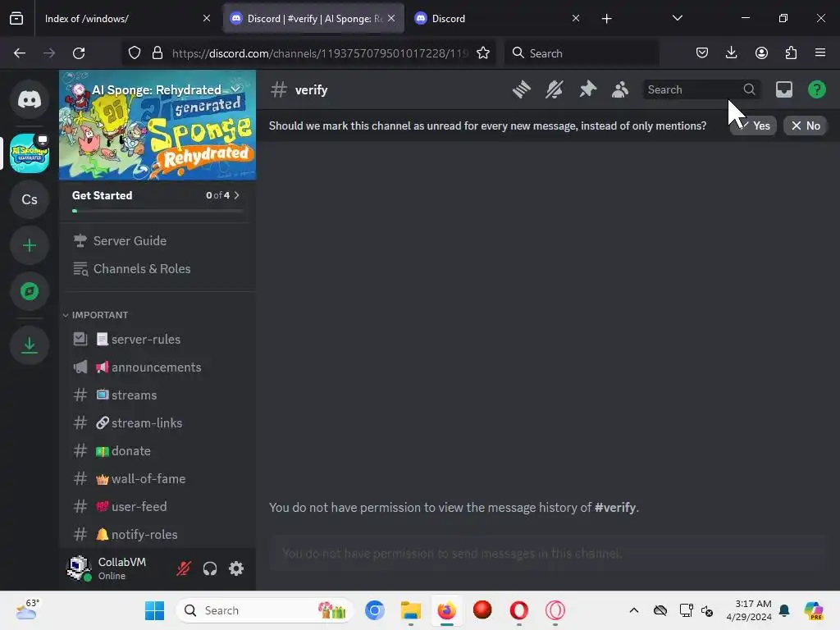
Task: Click Download Apps icon in server list
Action: [x=30, y=345]
